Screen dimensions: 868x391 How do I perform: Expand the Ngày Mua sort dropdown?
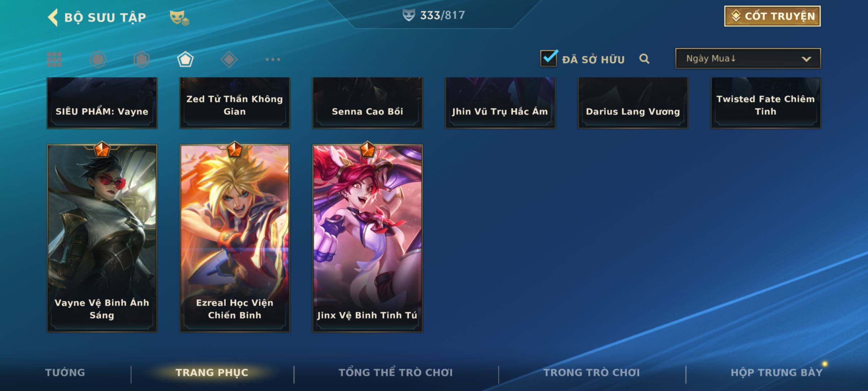[x=748, y=58]
